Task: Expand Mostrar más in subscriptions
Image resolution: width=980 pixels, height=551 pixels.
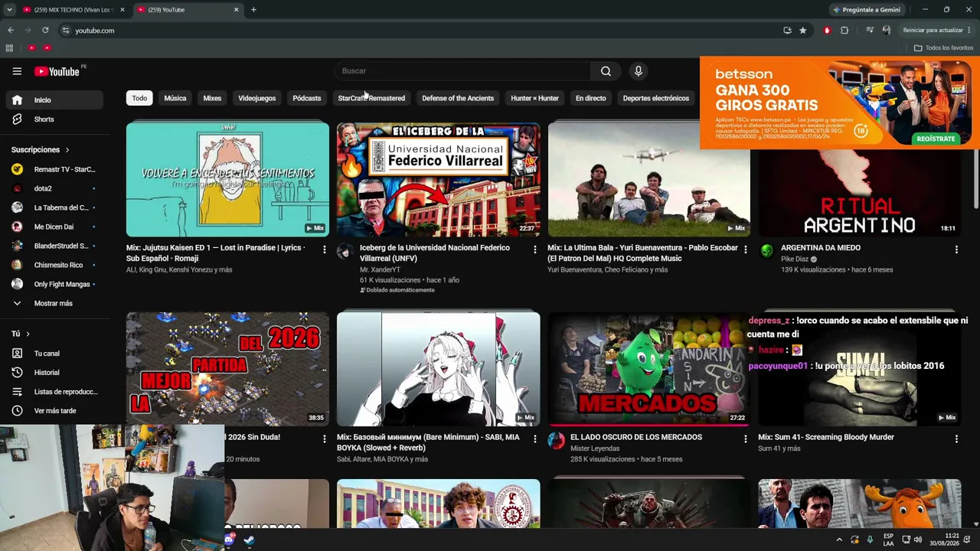Action: 54,304
